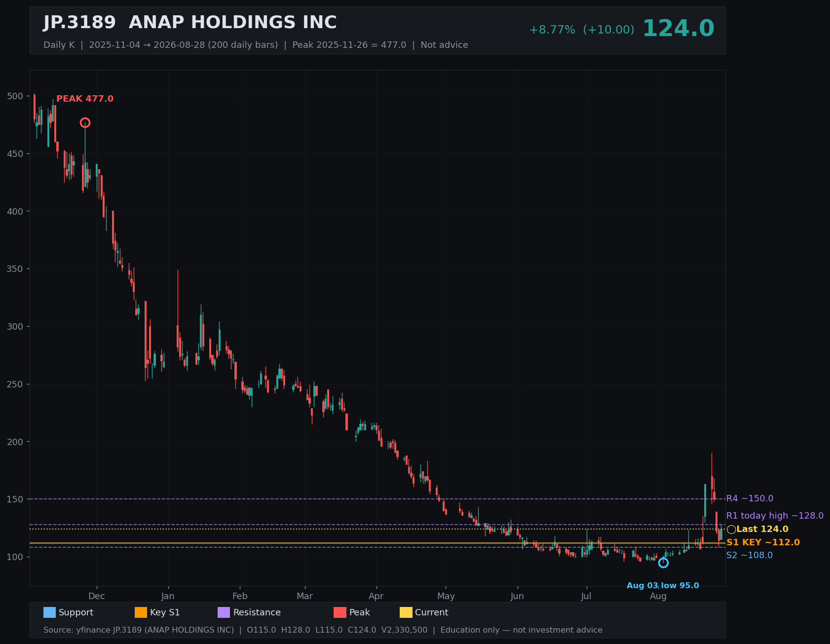Click the Jun label on the x-axis
Viewport: 830px width, 644px height.
coord(517,596)
